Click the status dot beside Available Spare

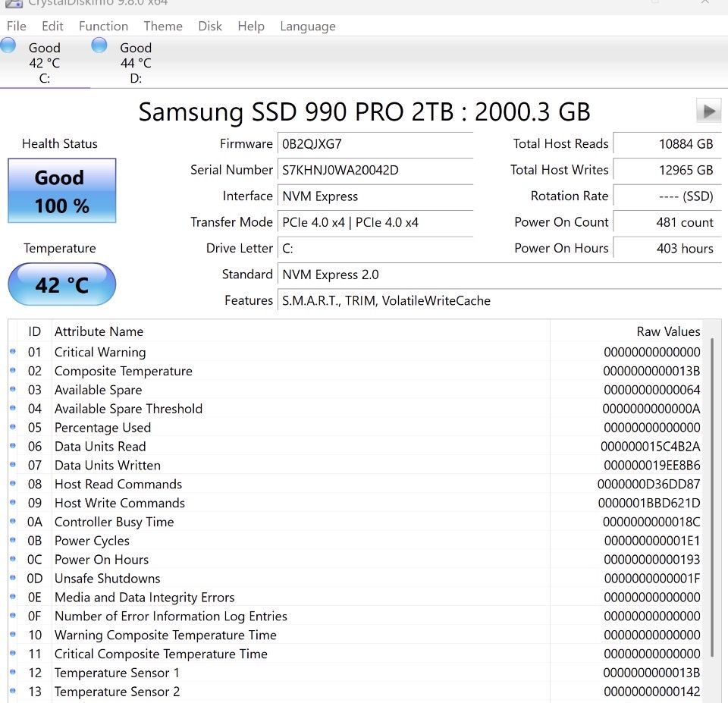pos(13,390)
